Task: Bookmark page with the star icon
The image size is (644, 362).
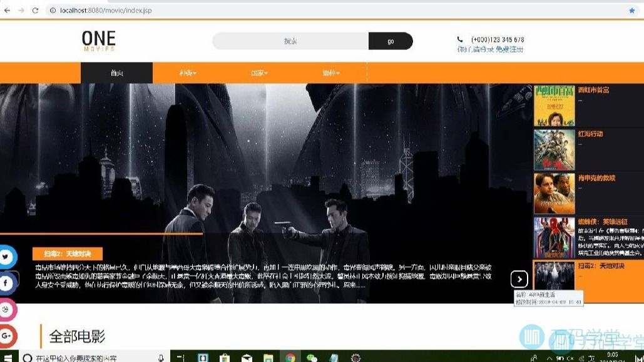Action: click(631, 11)
